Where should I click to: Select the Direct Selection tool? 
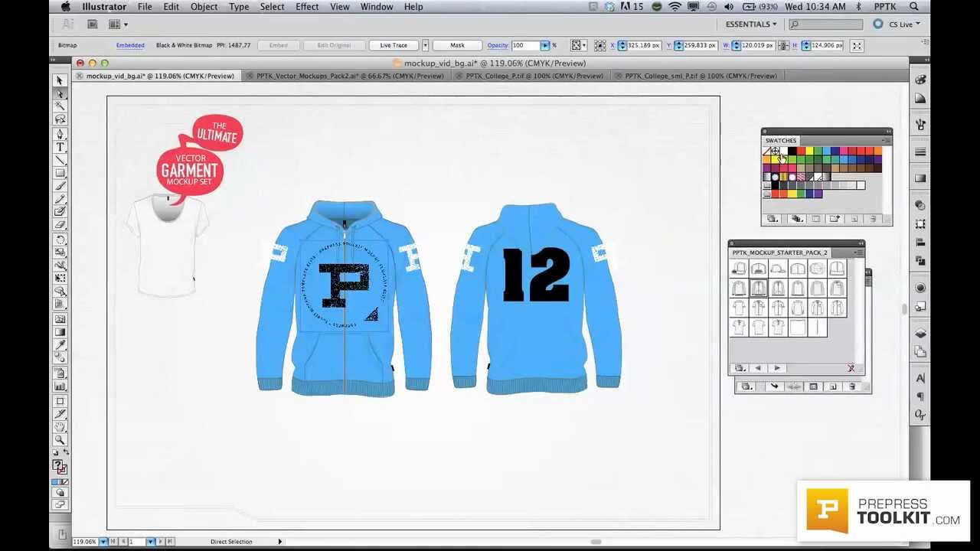click(x=59, y=93)
